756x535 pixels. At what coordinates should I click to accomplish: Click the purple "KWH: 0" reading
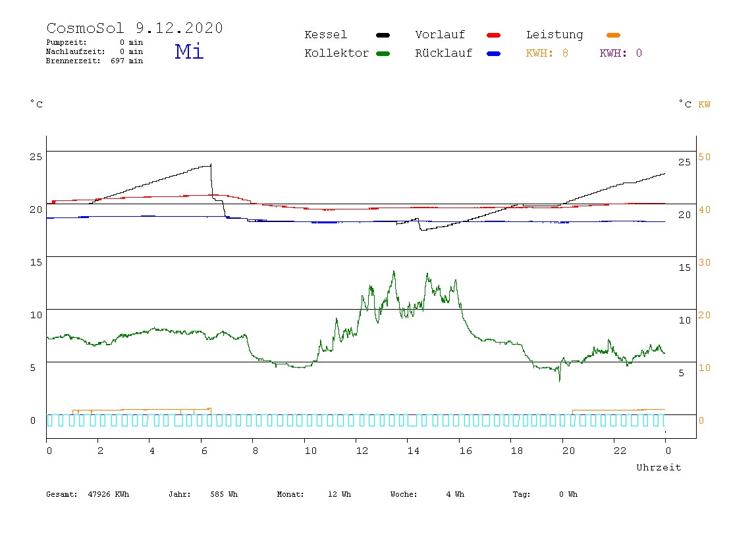click(x=621, y=53)
